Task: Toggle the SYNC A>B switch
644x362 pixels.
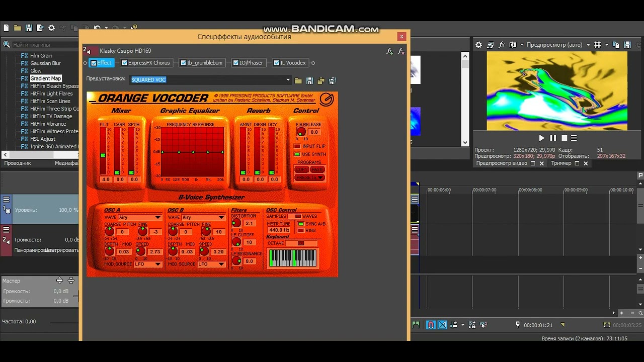Action: 301,224
